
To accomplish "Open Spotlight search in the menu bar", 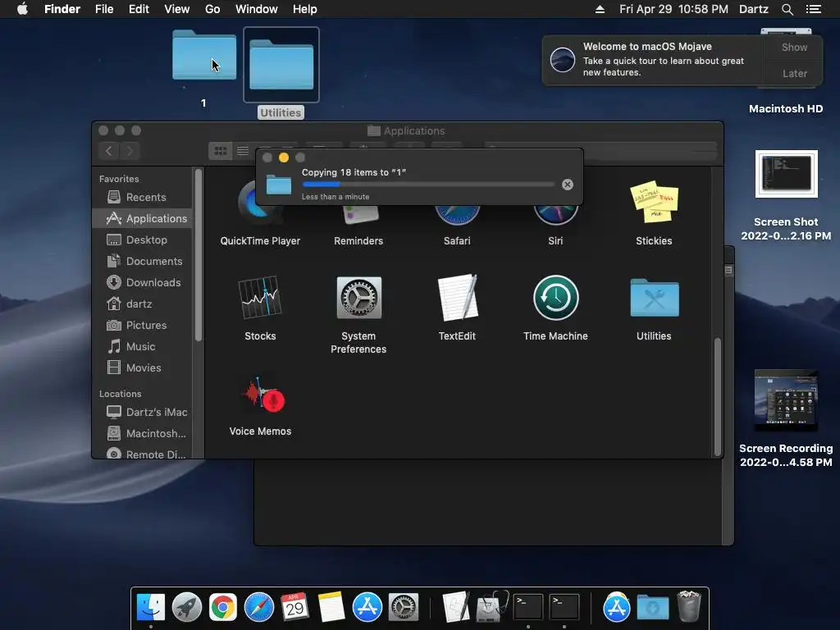I will click(787, 9).
